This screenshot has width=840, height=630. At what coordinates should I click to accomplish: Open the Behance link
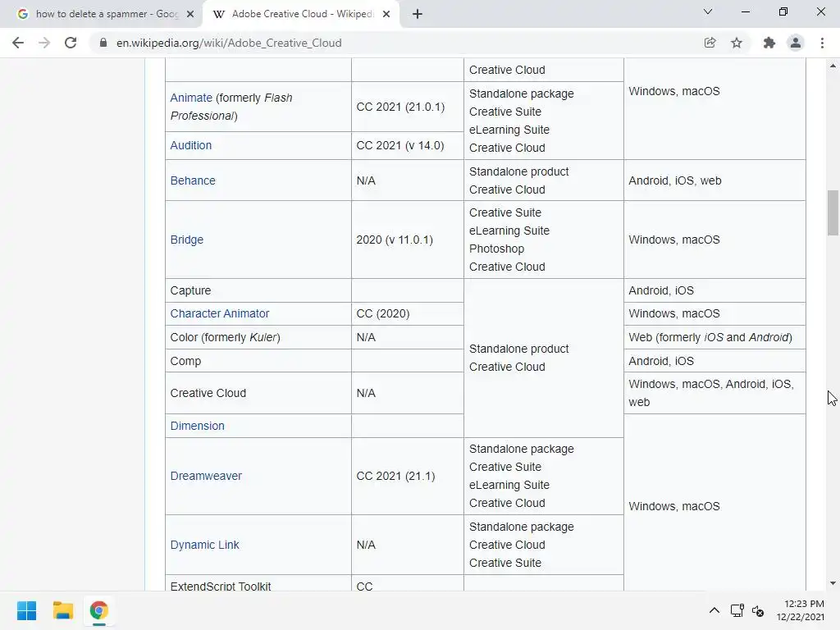[x=193, y=180]
